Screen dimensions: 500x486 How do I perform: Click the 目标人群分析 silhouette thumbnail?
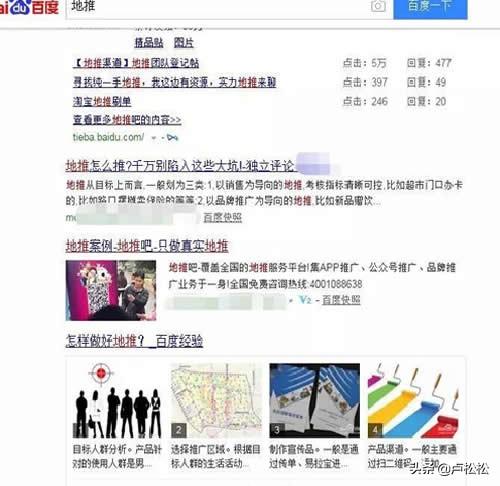tap(117, 400)
